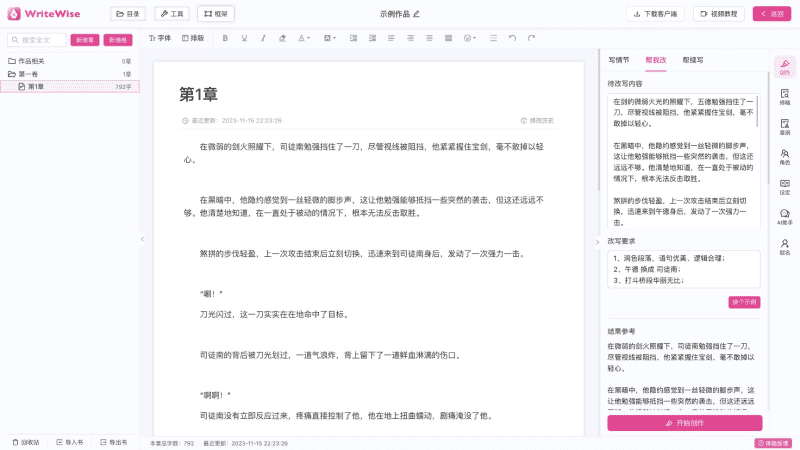Toggle the 目录 panel button
This screenshot has height=450, width=800.
[127, 14]
